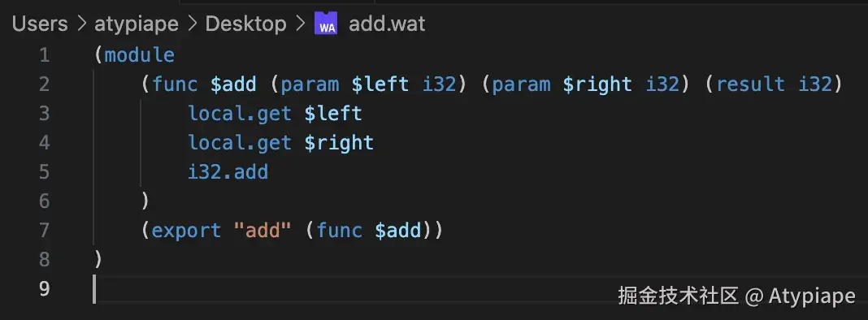Click line number 1 in gutter
This screenshot has height=320, width=868.
[44, 55]
